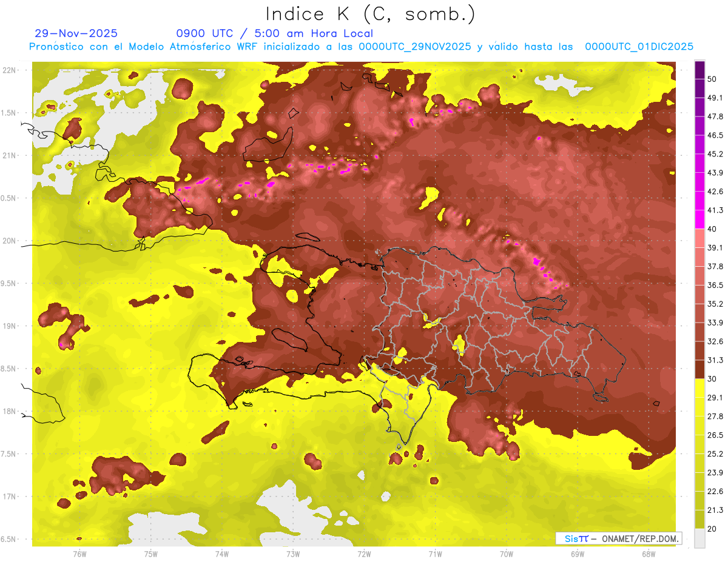Click legend value 22.6

point(715,491)
